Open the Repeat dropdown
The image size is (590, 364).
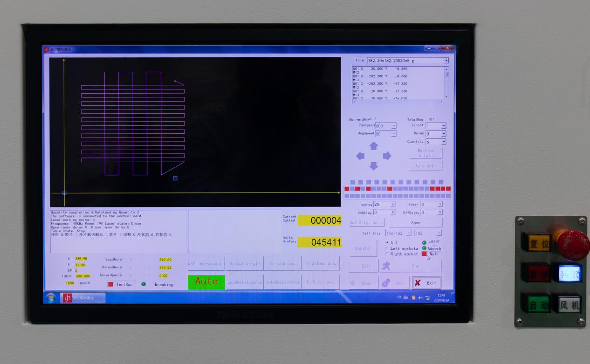click(x=444, y=126)
